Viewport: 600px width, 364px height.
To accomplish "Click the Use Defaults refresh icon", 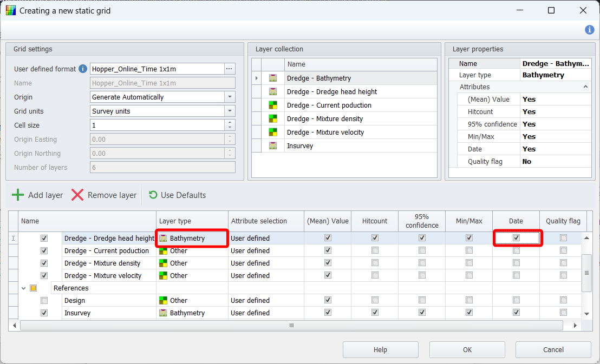I will tap(153, 195).
